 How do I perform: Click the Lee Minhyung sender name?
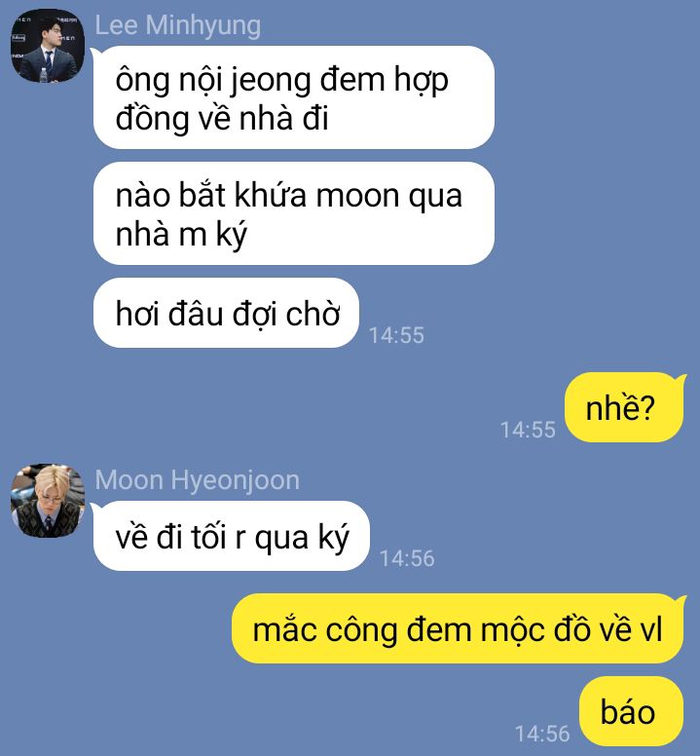pos(178,25)
